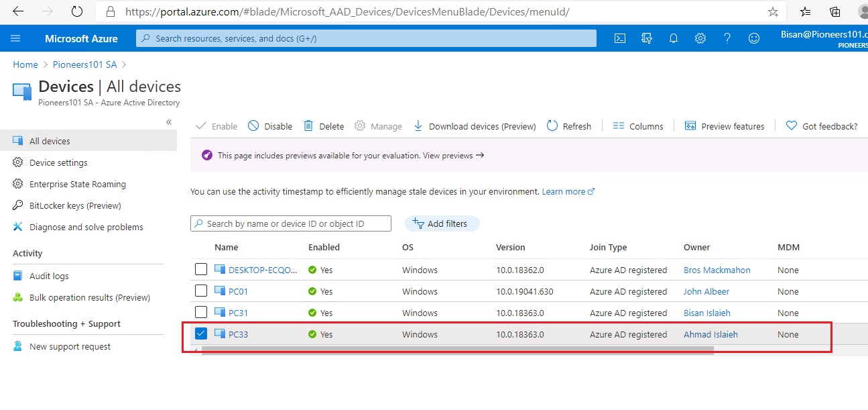Sort by the Join Type column header
868x410 pixels.
[x=609, y=247]
